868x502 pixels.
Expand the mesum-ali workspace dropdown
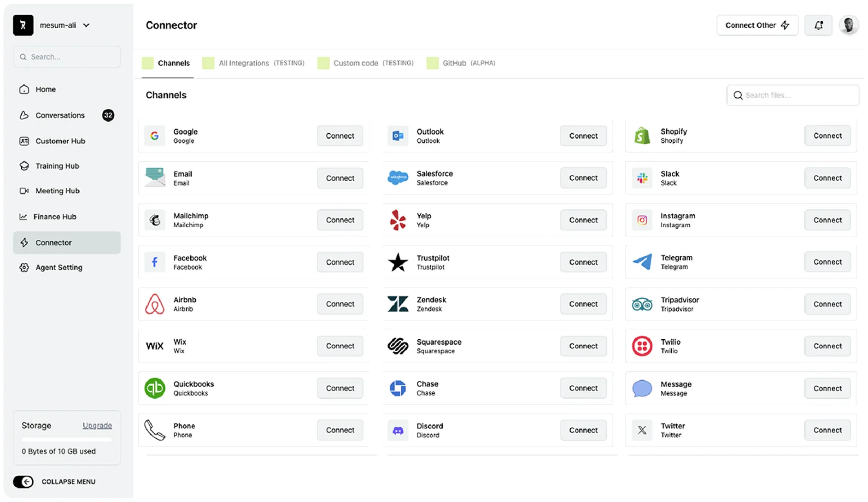point(86,25)
